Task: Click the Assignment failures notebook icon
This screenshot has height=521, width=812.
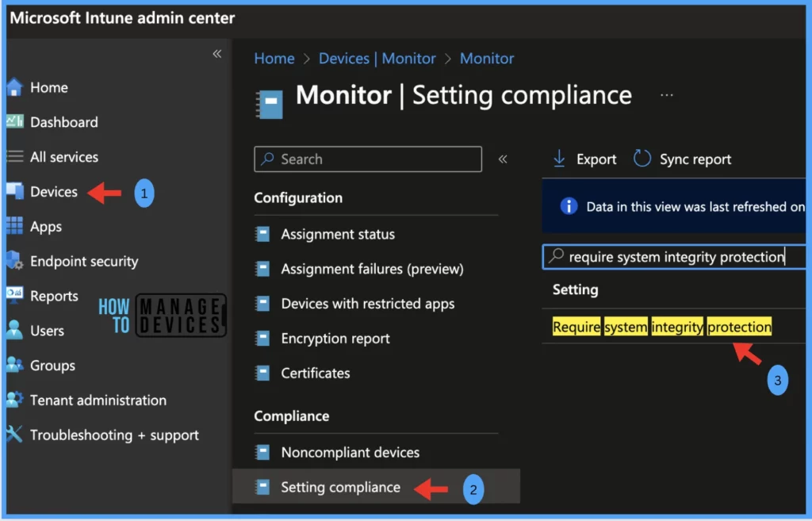Action: (262, 269)
